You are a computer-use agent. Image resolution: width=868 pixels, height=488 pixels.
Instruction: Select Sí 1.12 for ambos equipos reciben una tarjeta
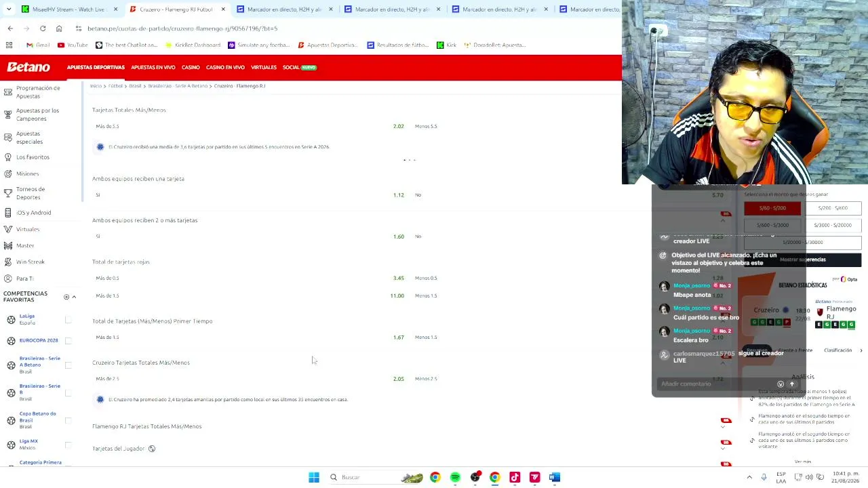coord(250,195)
